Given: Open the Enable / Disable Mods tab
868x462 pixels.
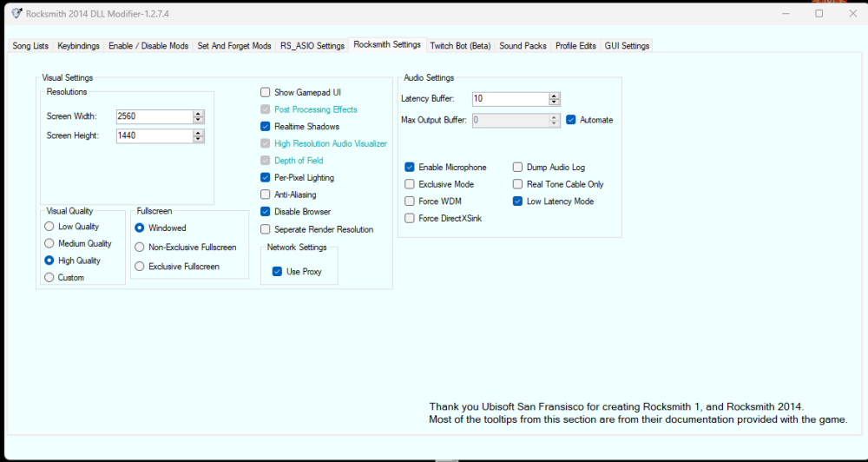Looking at the screenshot, I should 148,46.
